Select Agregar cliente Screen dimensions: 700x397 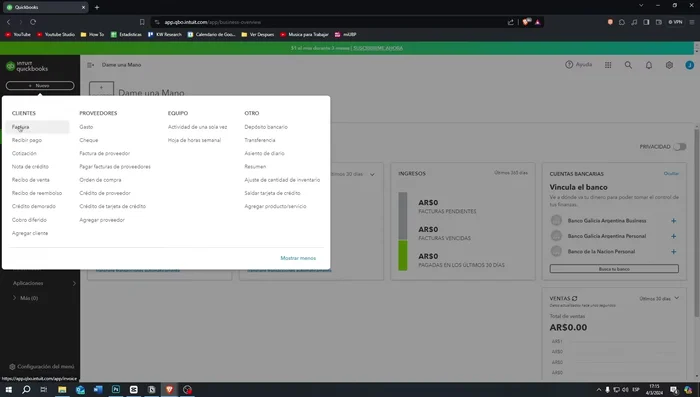coord(29,233)
